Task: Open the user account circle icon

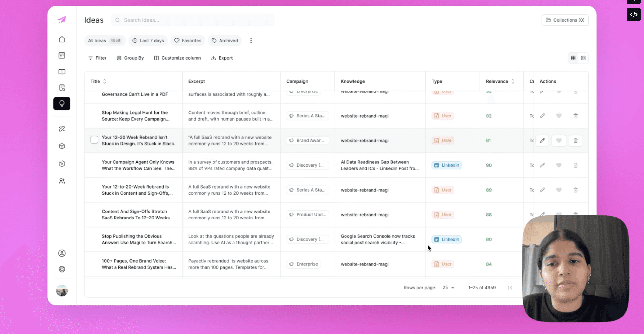Action: click(62, 253)
